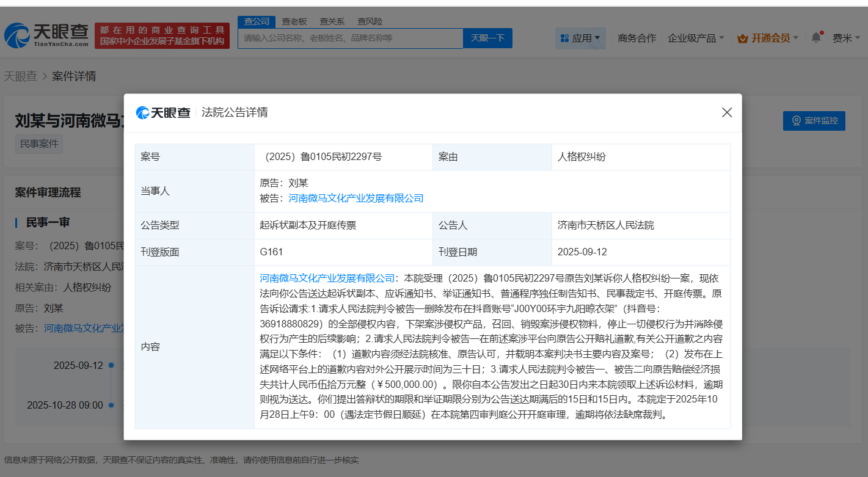The image size is (868, 477).
Task: Click the red promotional banner beside the logo
Action: tap(162, 34)
